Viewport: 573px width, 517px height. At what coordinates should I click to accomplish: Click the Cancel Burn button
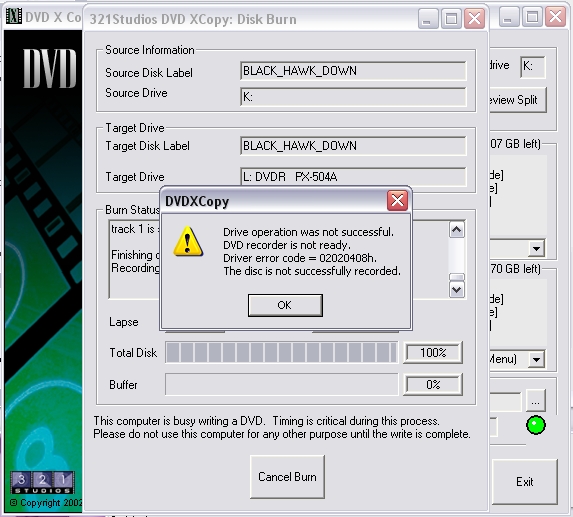click(287, 477)
